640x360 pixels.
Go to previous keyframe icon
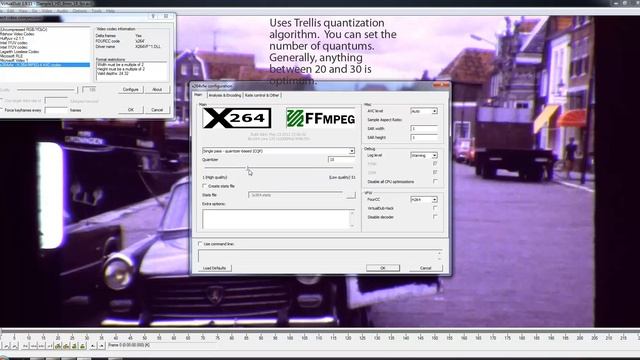(58, 346)
